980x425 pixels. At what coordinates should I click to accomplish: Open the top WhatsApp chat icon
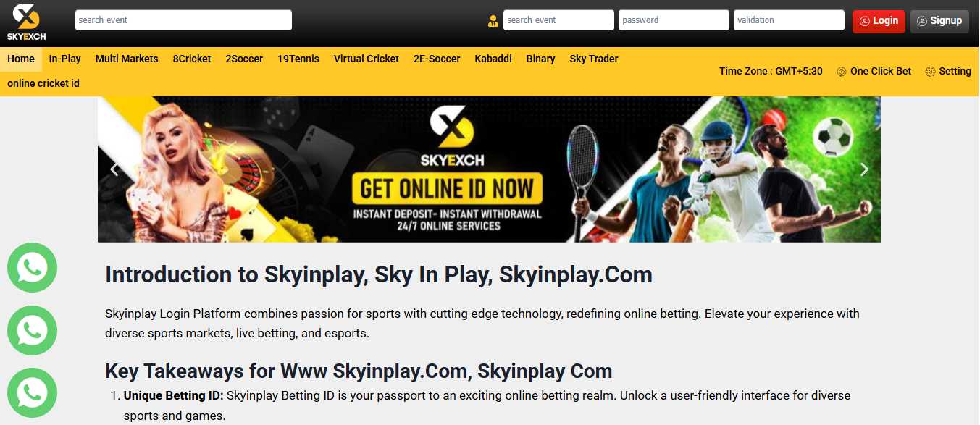pos(32,268)
